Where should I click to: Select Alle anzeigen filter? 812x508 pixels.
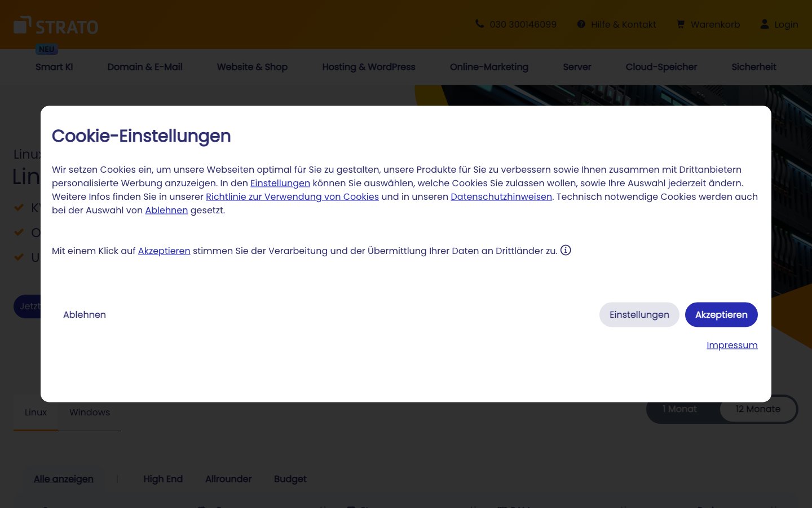click(64, 479)
